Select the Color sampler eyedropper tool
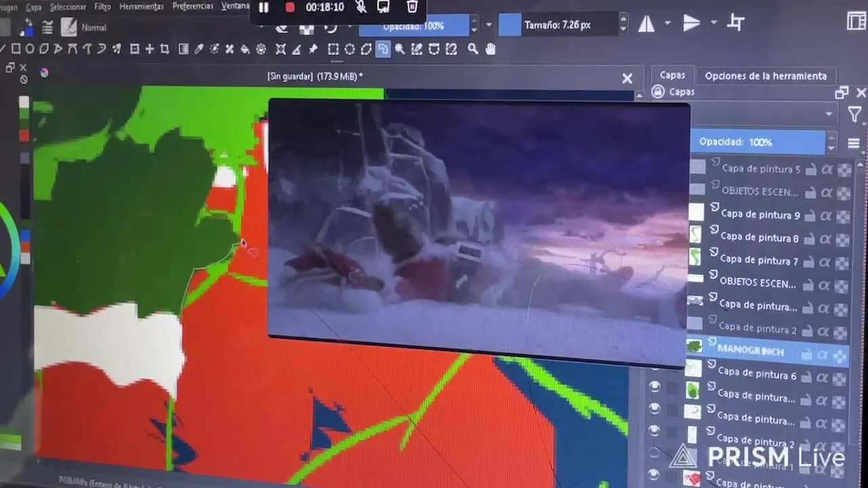The width and height of the screenshot is (868, 488). pos(199,49)
